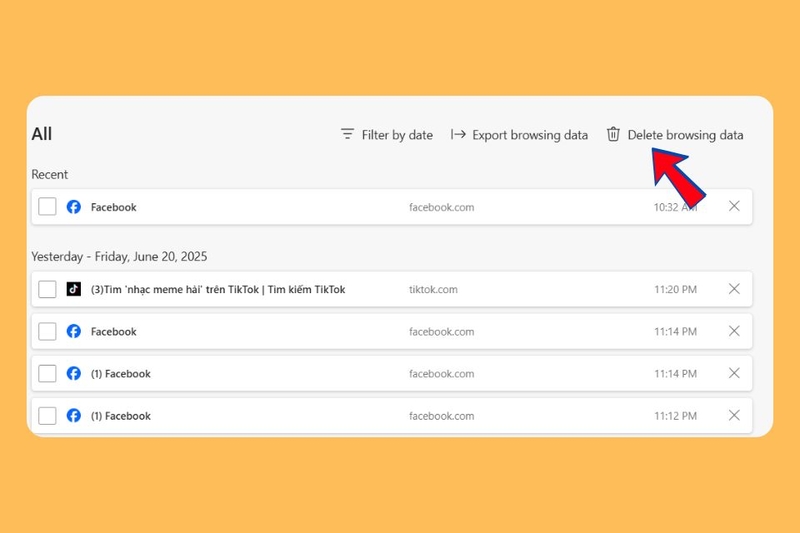Click the tiktok.com domain text
800x533 pixels.
click(x=433, y=289)
